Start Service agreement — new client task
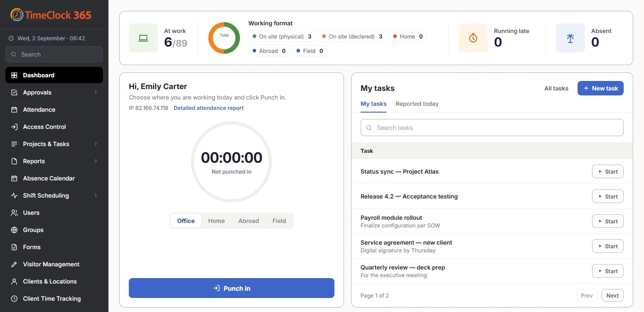Screen dimensions: 644x312 608,246
